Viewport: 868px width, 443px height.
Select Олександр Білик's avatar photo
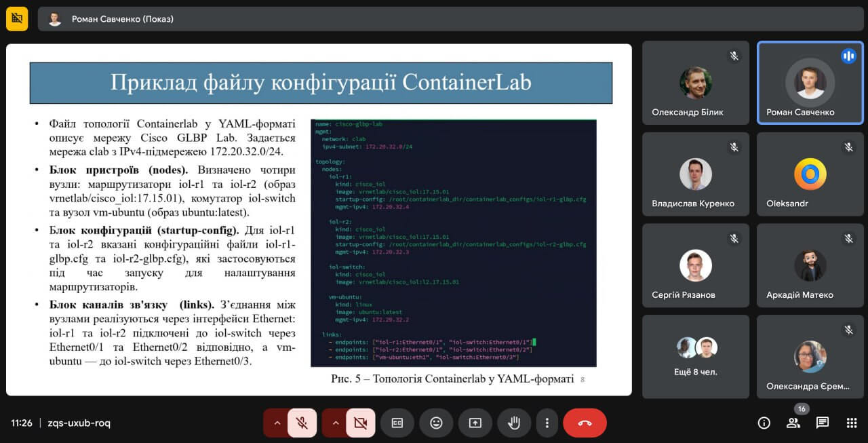[696, 83]
